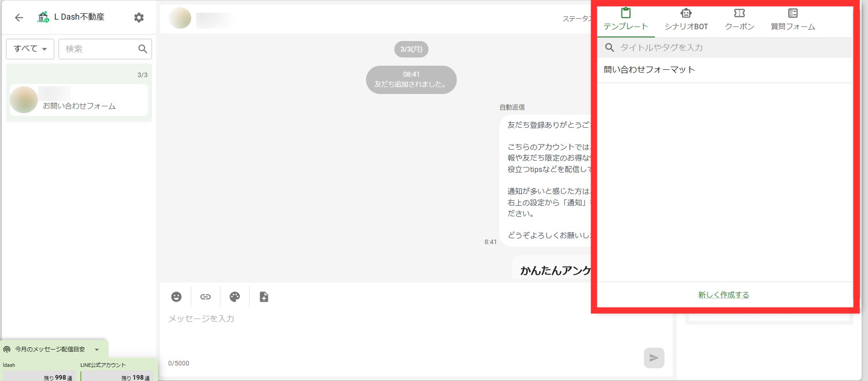
Task: Click the ステータス label in chat header
Action: tap(577, 19)
